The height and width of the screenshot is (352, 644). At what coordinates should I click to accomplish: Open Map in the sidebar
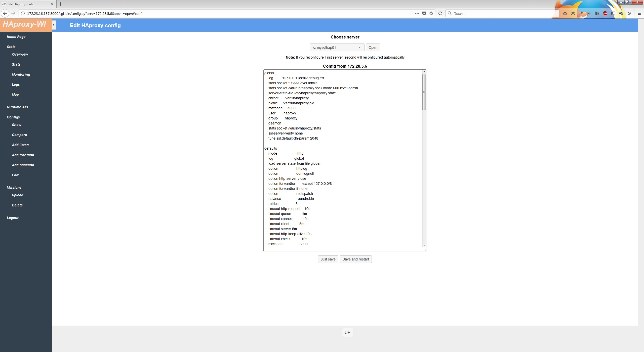(15, 95)
